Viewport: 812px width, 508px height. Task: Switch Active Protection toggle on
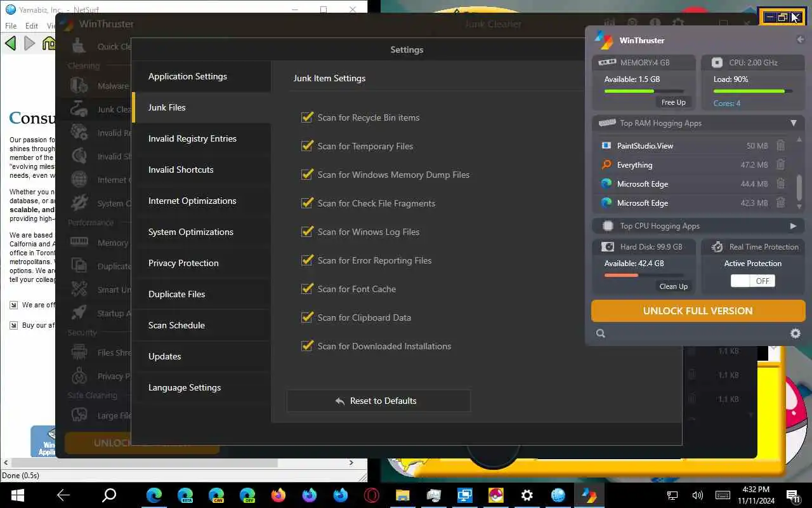click(x=753, y=281)
